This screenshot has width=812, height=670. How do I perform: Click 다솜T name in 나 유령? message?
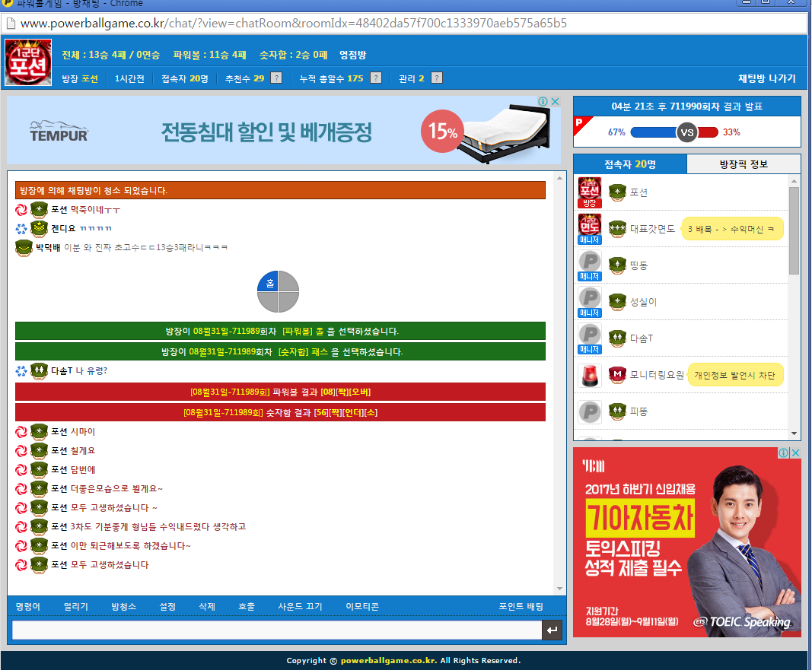(x=62, y=370)
